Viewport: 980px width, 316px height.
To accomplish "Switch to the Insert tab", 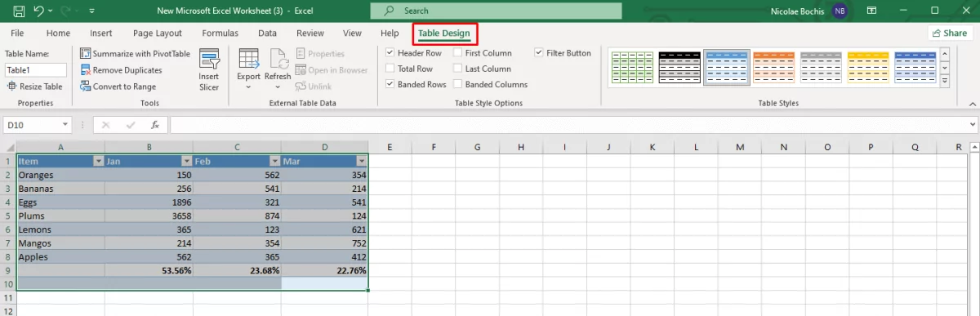I will click(101, 33).
